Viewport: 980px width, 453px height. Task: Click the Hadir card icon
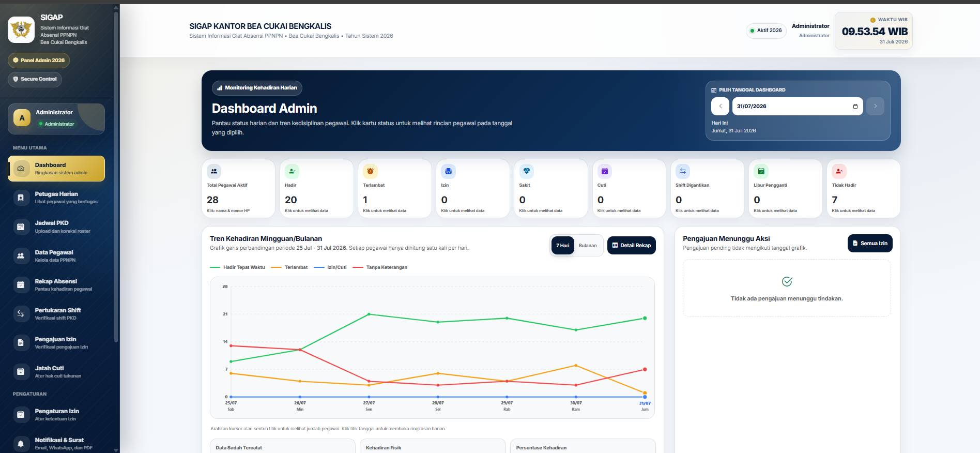click(292, 171)
